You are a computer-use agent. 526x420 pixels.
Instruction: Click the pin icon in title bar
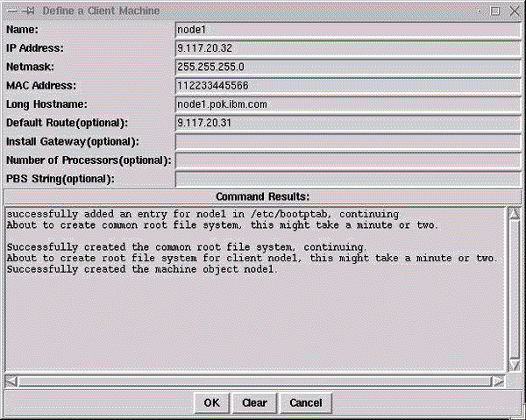tap(26, 11)
